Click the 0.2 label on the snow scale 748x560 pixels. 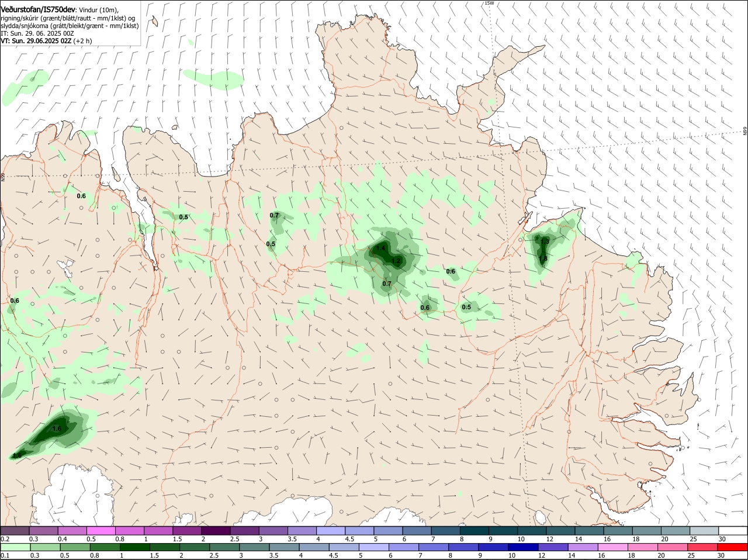5,538
